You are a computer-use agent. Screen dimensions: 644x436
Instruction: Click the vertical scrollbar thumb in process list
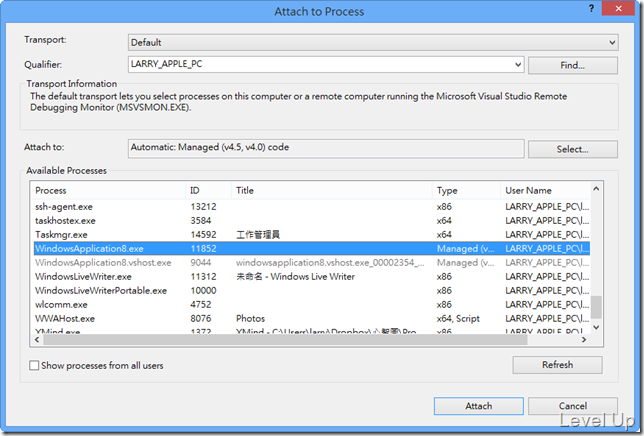click(x=596, y=307)
